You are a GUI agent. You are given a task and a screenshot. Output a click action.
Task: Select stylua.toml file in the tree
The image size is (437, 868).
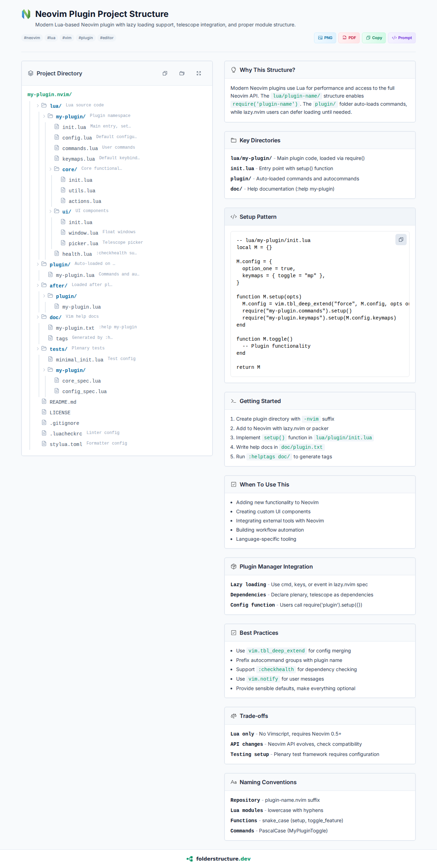(x=66, y=444)
